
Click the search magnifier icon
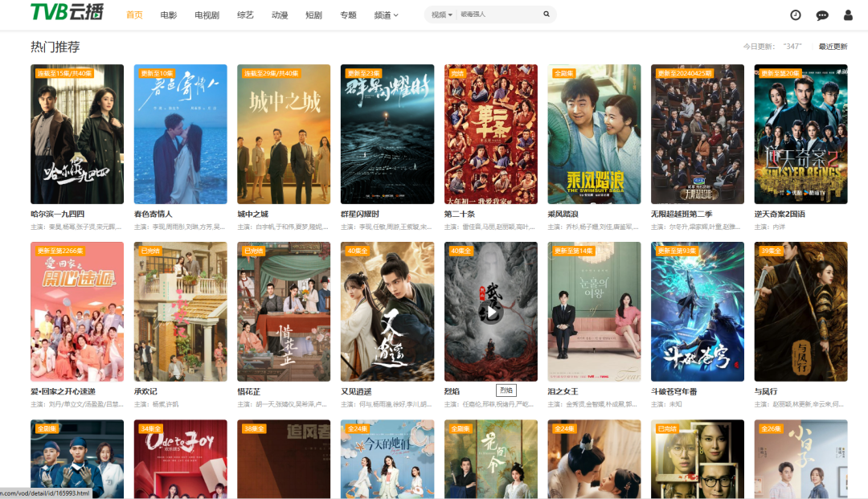(x=547, y=14)
